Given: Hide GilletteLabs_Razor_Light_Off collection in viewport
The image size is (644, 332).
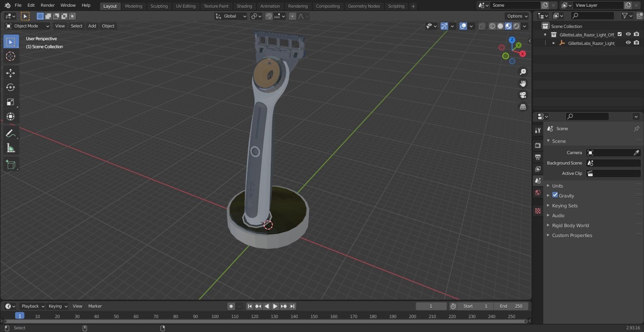Looking at the screenshot, I should click(x=628, y=34).
